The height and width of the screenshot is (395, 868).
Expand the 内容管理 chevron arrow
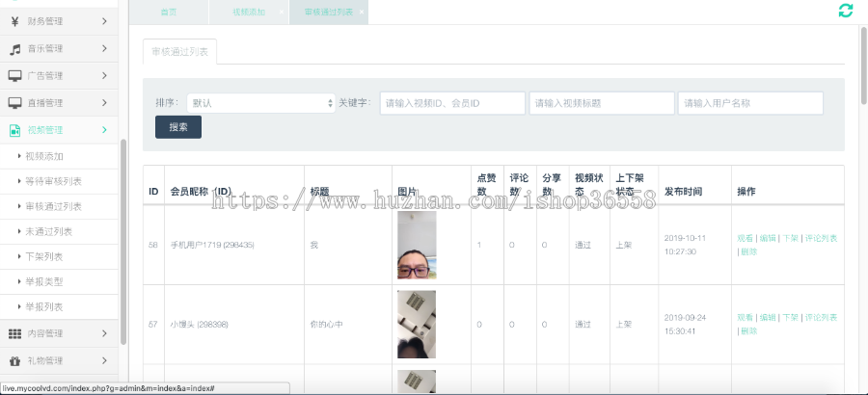coord(104,333)
